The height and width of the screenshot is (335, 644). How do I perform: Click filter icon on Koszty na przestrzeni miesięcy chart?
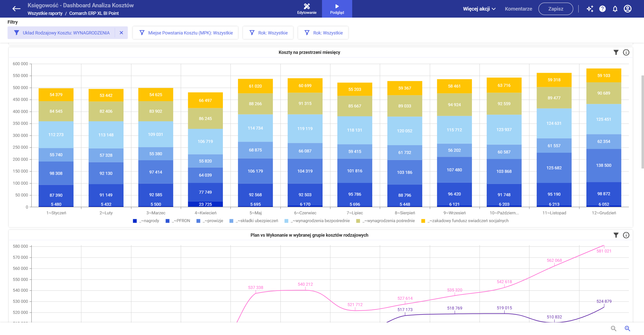point(616,52)
